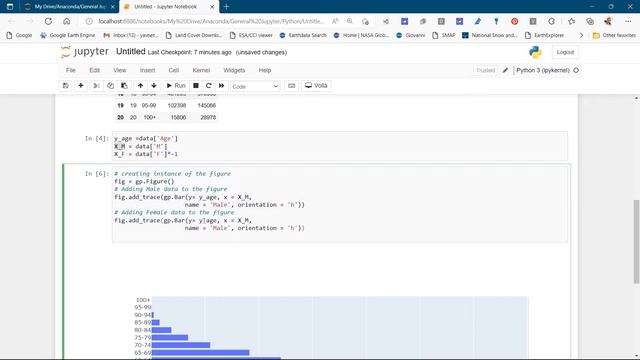Run the selected cell
Image resolution: width=640 pixels, height=360 pixels.
coord(176,86)
